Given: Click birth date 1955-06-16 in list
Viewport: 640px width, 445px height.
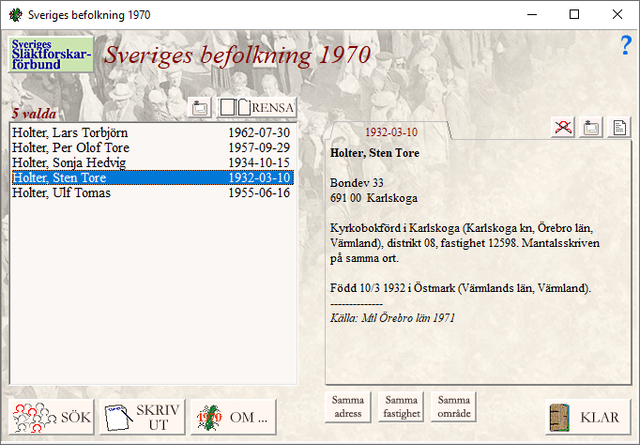Looking at the screenshot, I should click(259, 193).
